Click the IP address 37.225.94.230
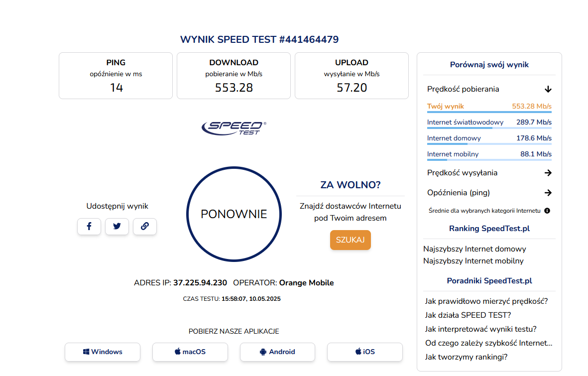Viewport: 588px width, 376px height. tap(200, 282)
